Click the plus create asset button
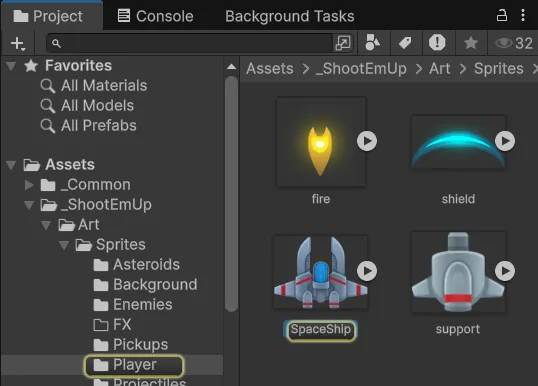The width and height of the screenshot is (538, 386). tap(18, 44)
